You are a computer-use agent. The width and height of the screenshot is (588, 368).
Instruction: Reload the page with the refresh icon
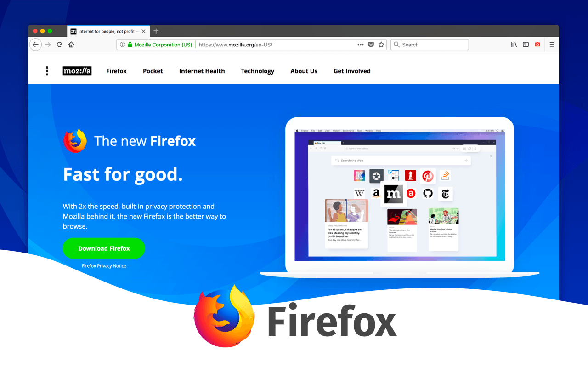pyautogui.click(x=59, y=45)
